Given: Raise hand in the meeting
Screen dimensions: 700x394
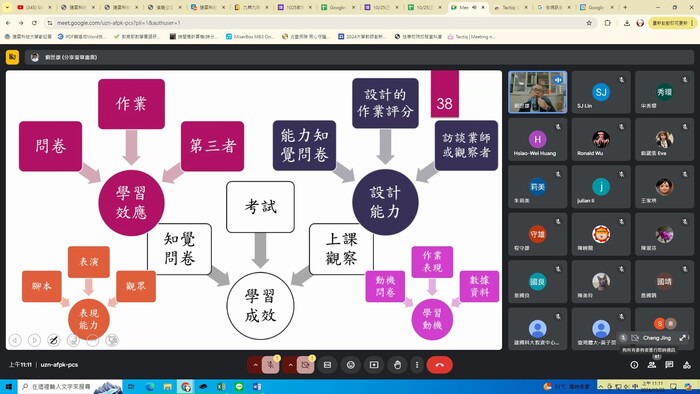Looking at the screenshot, I should click(397, 365).
